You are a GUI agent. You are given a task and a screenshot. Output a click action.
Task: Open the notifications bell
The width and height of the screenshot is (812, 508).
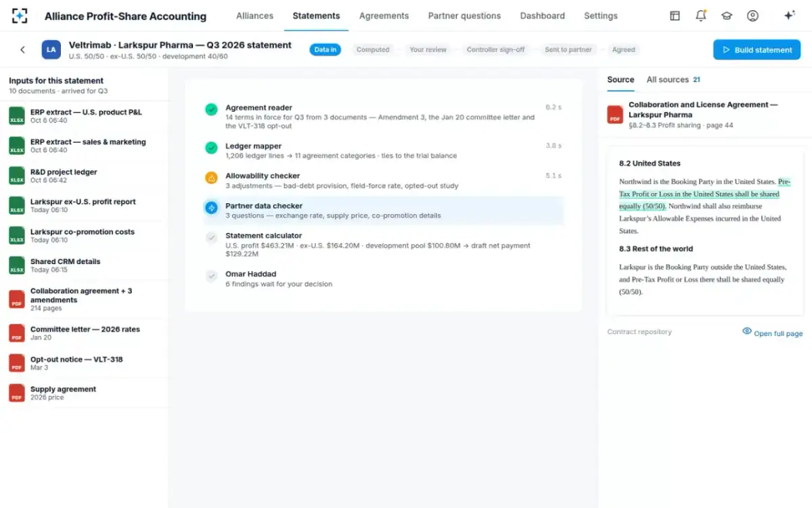coord(701,16)
